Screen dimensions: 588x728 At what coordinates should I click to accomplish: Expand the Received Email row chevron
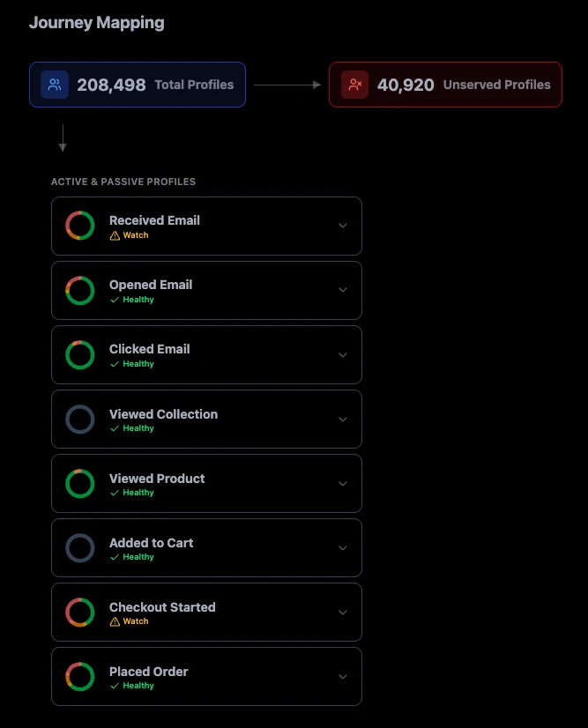[343, 226]
